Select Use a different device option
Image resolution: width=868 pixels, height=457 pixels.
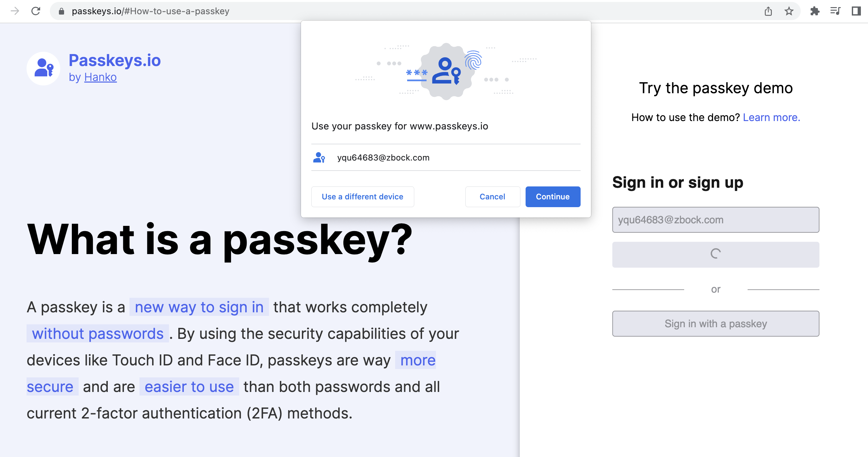coord(362,197)
